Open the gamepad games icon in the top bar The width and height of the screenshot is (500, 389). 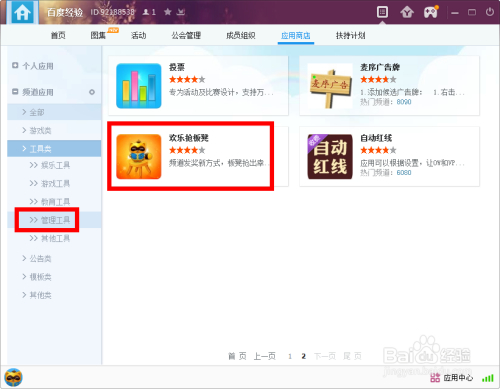[x=431, y=12]
